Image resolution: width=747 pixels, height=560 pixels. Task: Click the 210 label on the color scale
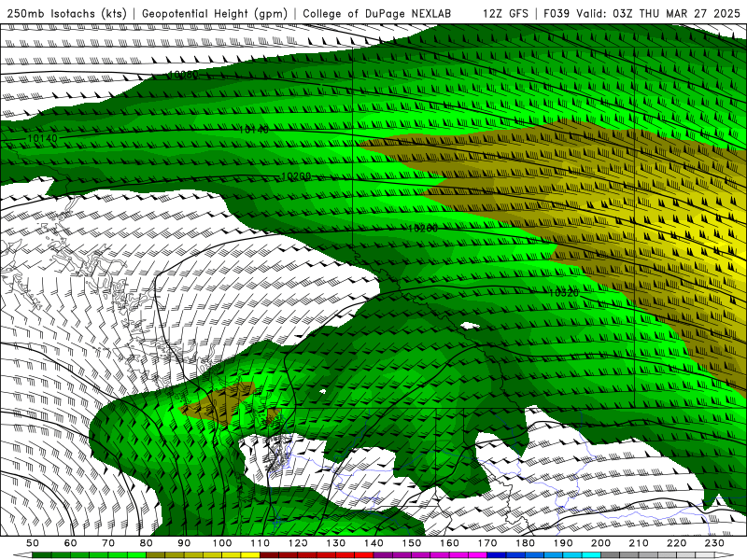click(x=639, y=543)
